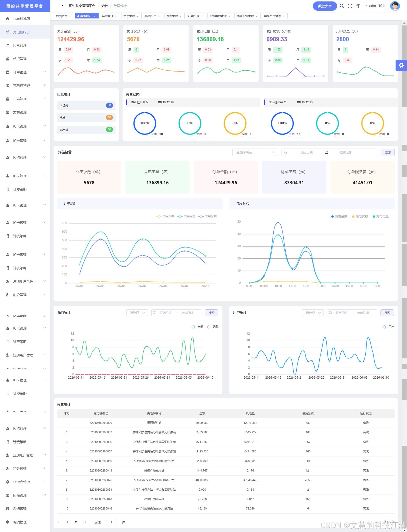Open the 请选择 dropdown in 充值统计
The height and width of the screenshot is (532, 407).
click(x=137, y=313)
